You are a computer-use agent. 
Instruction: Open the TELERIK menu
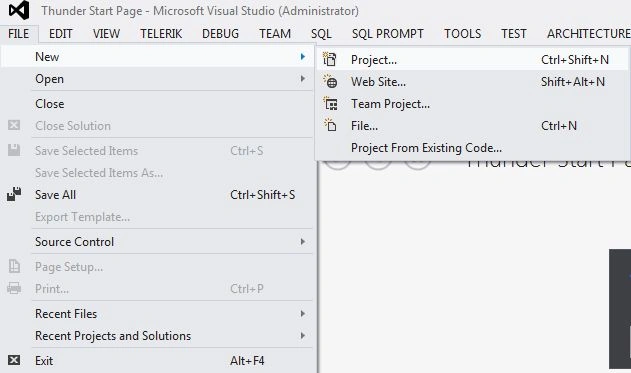click(161, 33)
